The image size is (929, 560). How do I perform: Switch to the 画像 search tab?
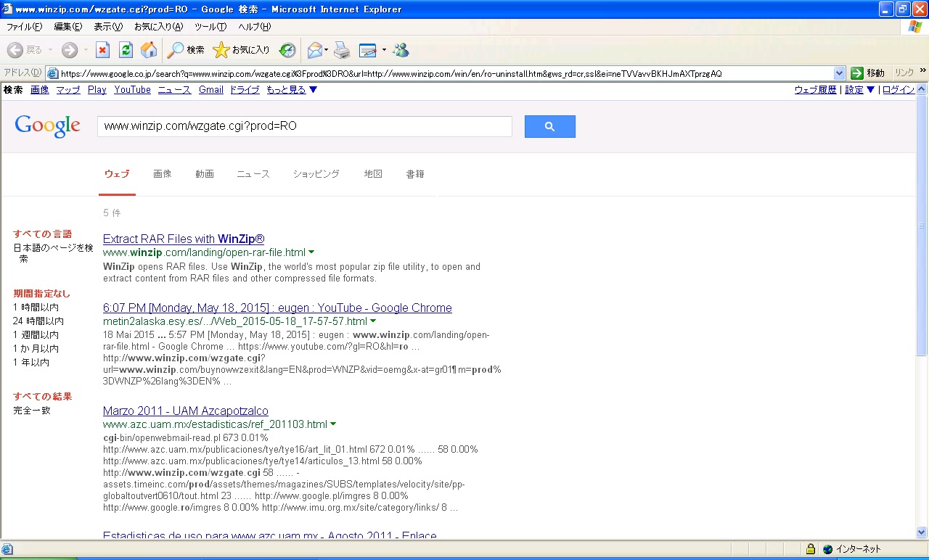coord(163,174)
